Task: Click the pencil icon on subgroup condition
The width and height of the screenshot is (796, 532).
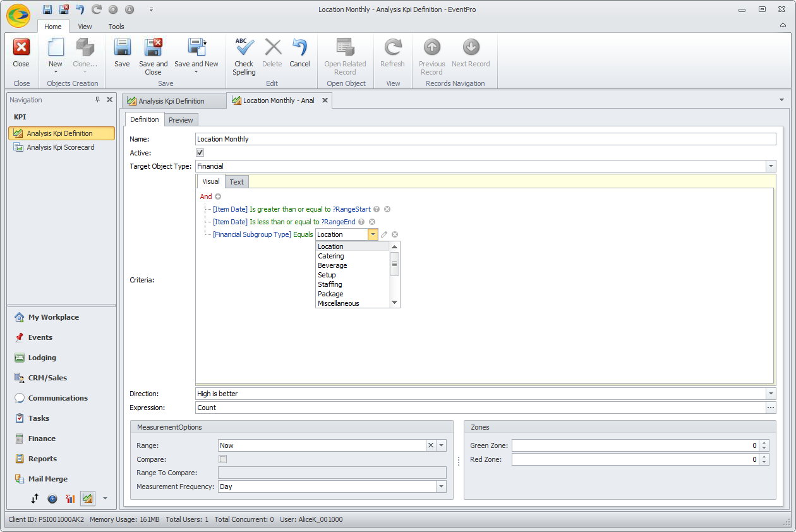Action: point(384,234)
